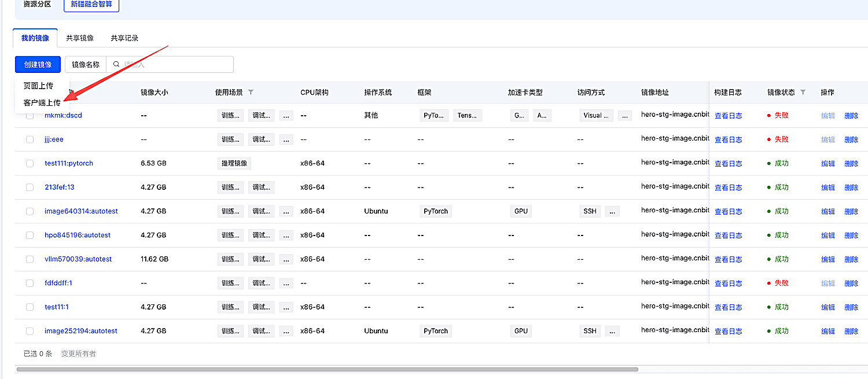The height and width of the screenshot is (379, 868).
Task: Check the test111:pytorch row checkbox
Action: tap(30, 164)
